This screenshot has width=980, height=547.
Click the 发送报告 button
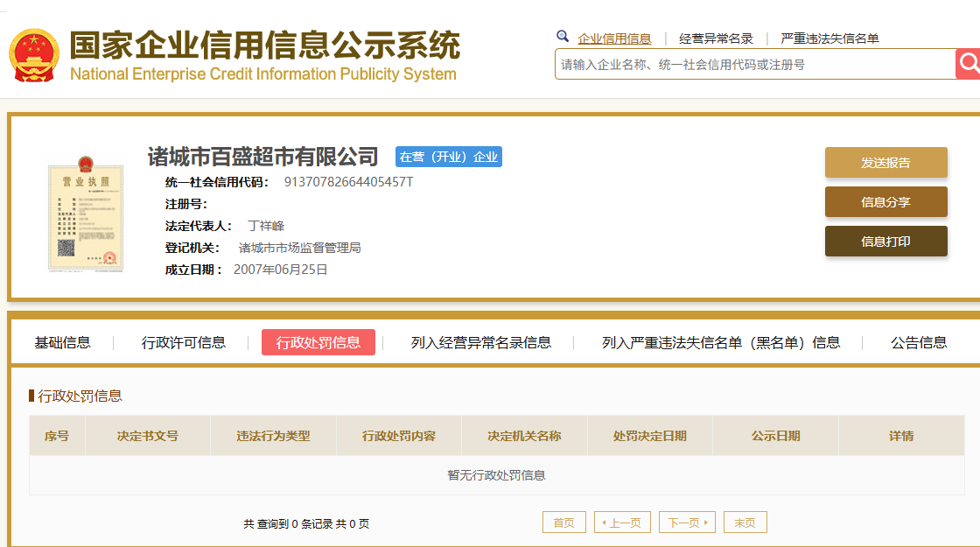pyautogui.click(x=885, y=163)
